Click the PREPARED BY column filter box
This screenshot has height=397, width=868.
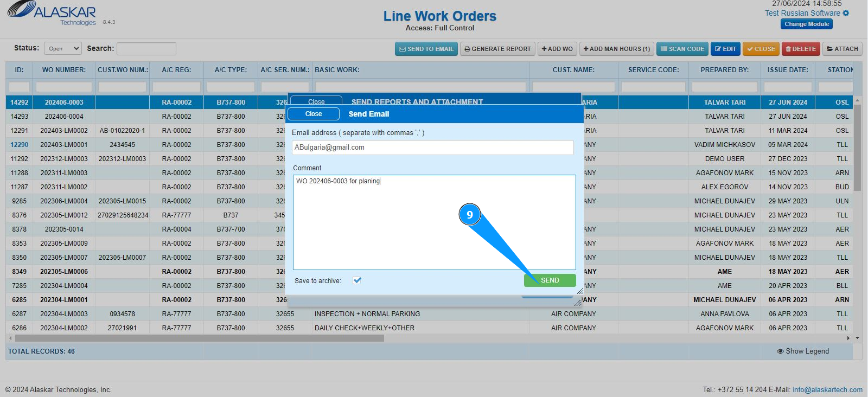pyautogui.click(x=725, y=87)
